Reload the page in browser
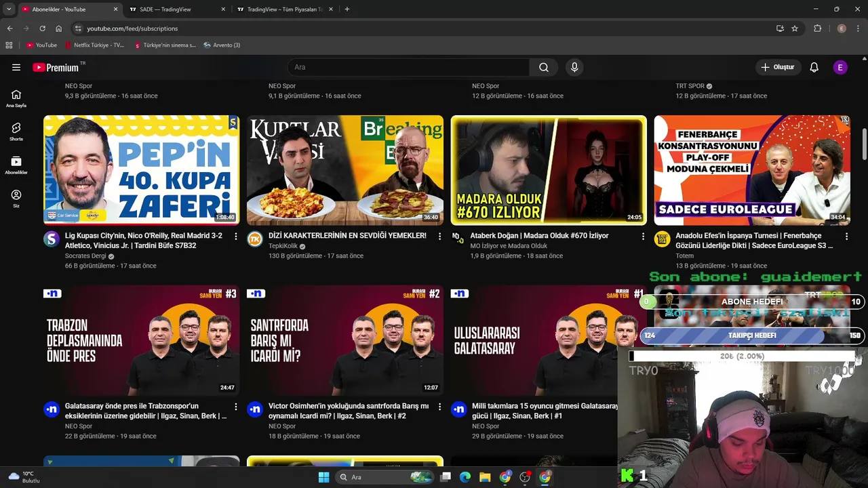Screen dimensions: 868x488 click(42, 28)
